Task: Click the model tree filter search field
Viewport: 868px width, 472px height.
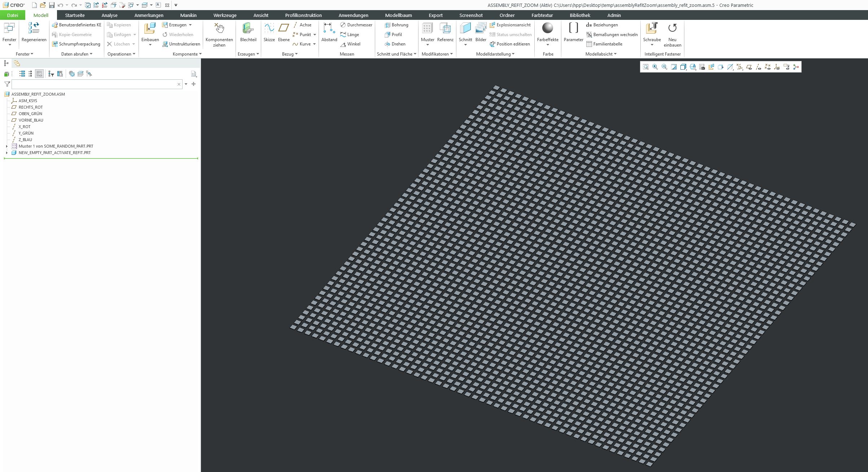Action: pyautogui.click(x=94, y=84)
